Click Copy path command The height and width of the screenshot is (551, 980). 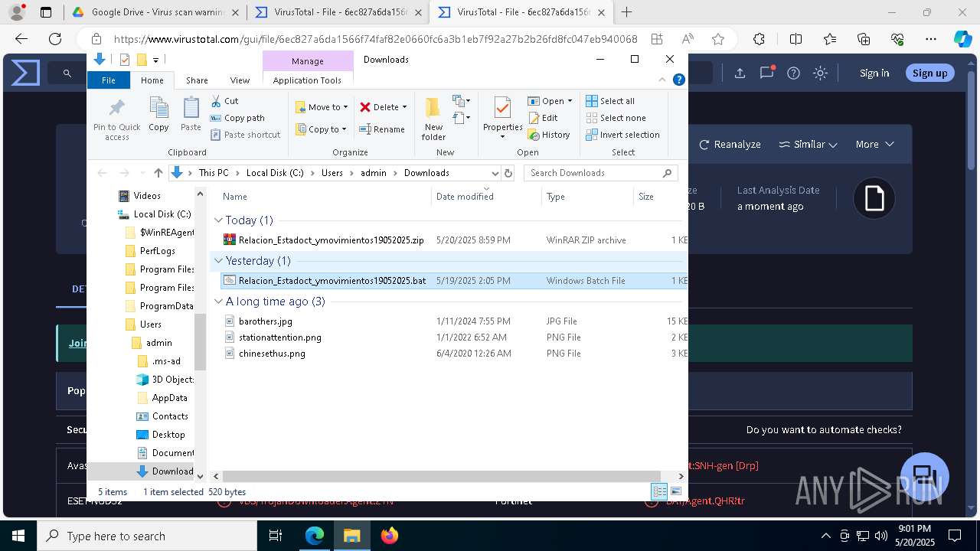237,118
